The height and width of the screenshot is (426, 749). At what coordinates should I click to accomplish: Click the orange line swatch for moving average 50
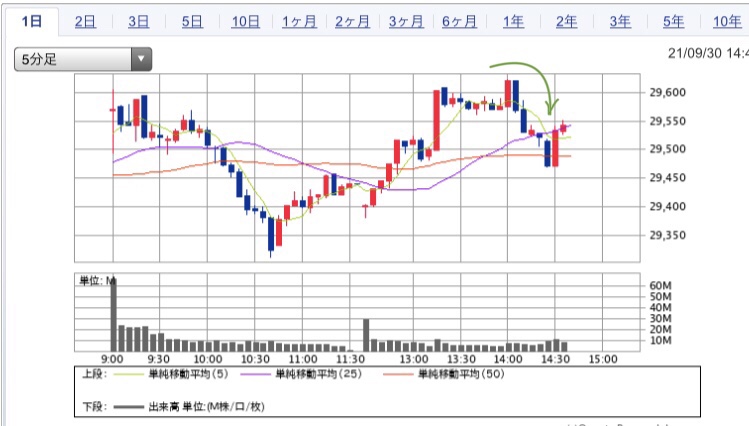point(398,374)
